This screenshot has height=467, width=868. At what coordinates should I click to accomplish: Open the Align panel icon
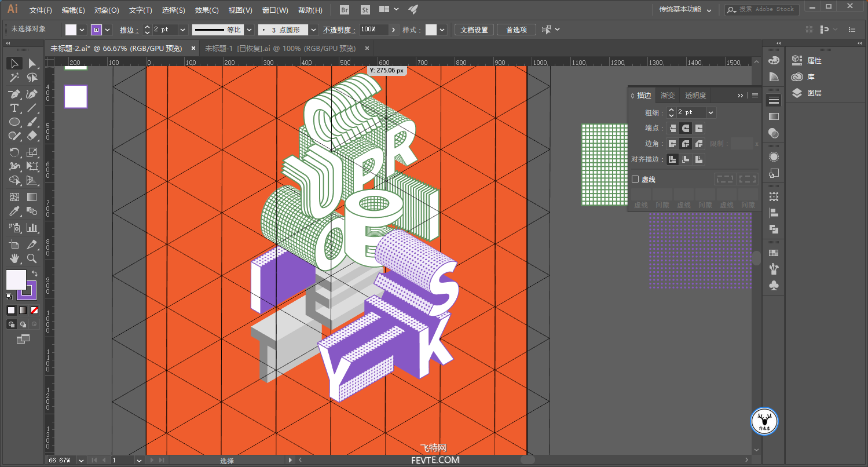tap(774, 213)
